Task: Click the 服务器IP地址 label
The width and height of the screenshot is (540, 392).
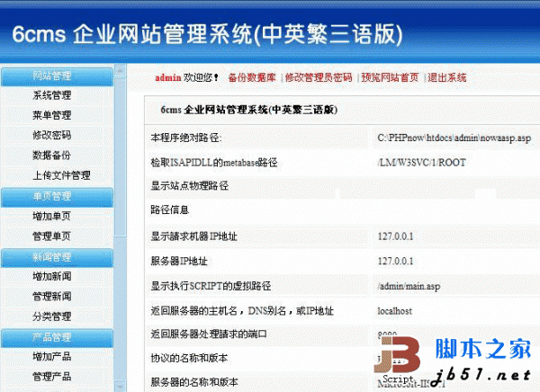Action: [x=179, y=262]
